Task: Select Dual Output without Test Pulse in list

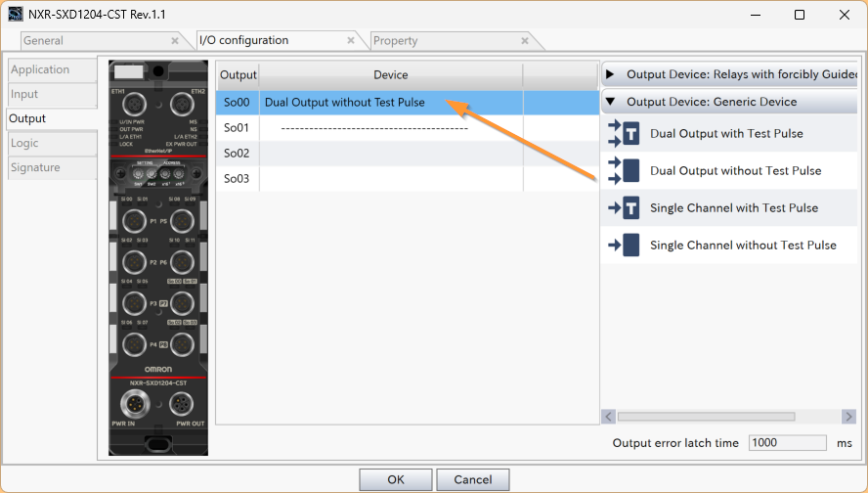Action: [736, 170]
